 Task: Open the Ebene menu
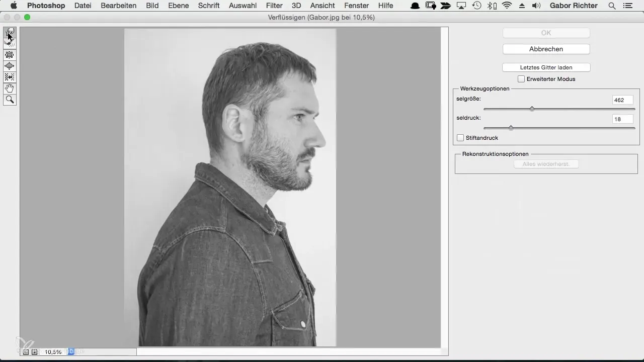click(179, 6)
